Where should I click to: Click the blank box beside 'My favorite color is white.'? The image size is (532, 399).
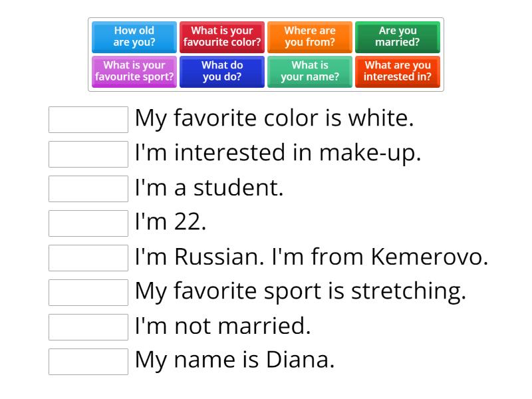pos(88,120)
